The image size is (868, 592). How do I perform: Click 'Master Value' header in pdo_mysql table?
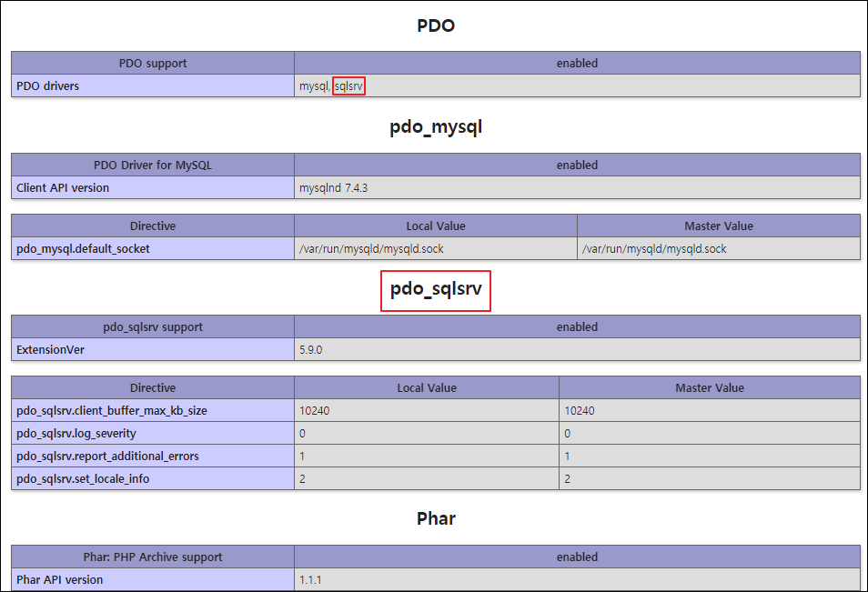(719, 226)
